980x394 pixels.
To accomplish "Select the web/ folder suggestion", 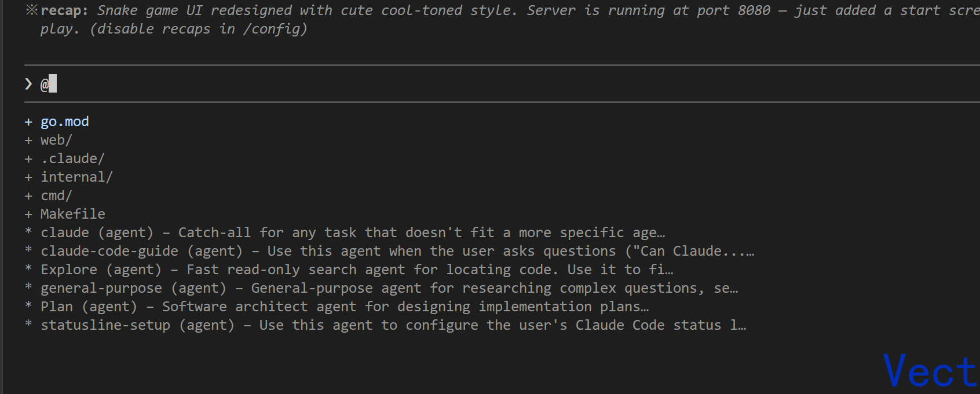I will [56, 140].
